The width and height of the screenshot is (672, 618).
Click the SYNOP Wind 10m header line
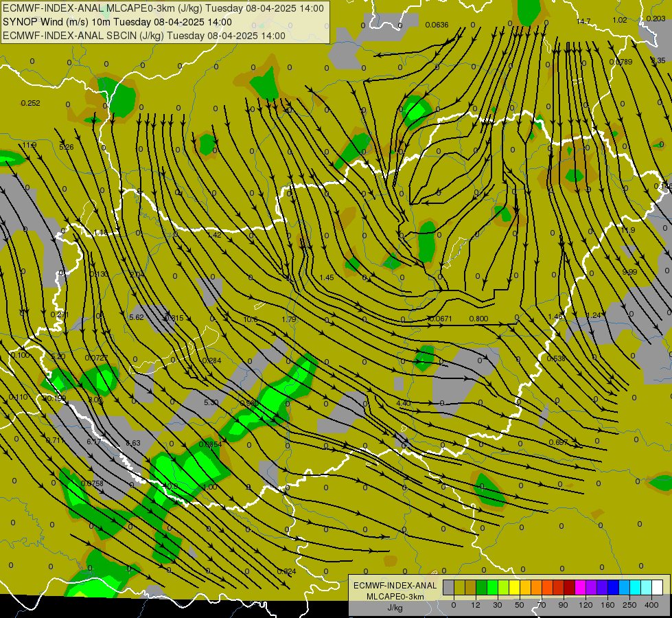(x=117, y=22)
